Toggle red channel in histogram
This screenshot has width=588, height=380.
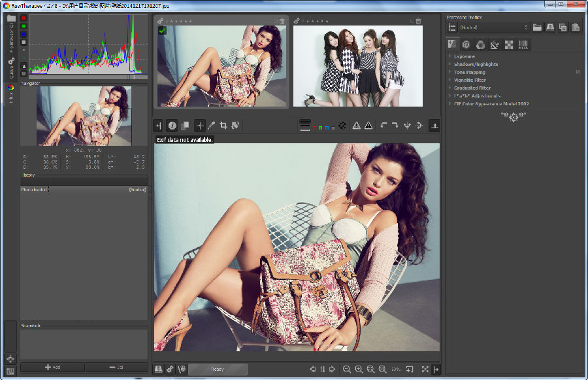pyautogui.click(x=24, y=18)
